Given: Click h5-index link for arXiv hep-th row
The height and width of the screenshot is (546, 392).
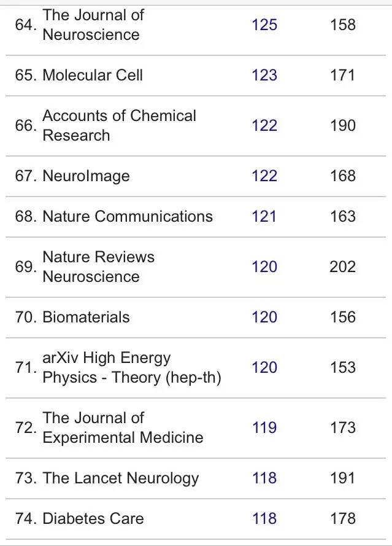Looking at the screenshot, I should pos(264,368).
